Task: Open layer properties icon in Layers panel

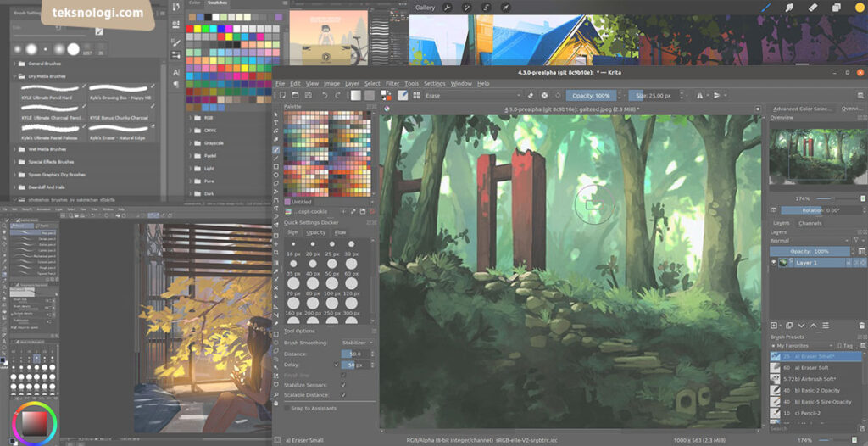Action: click(x=826, y=326)
